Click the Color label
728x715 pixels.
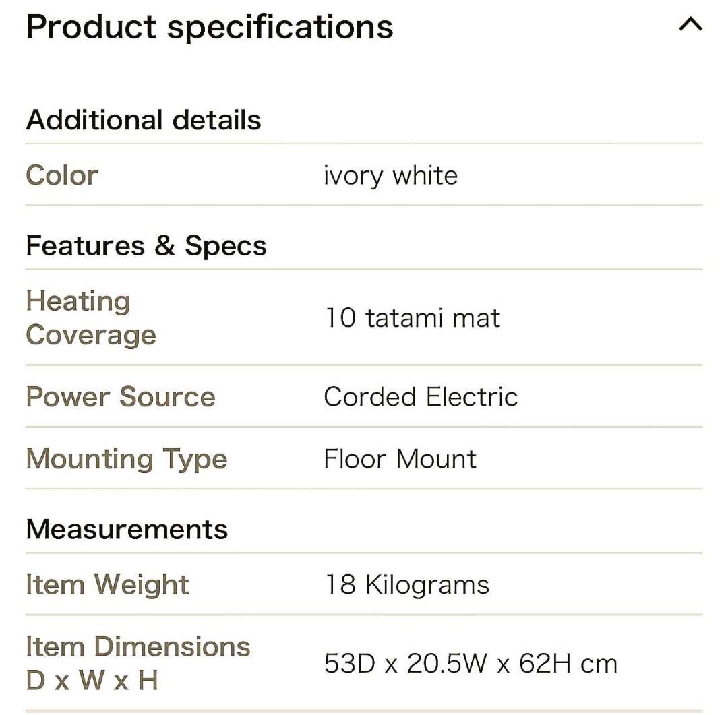[62, 175]
